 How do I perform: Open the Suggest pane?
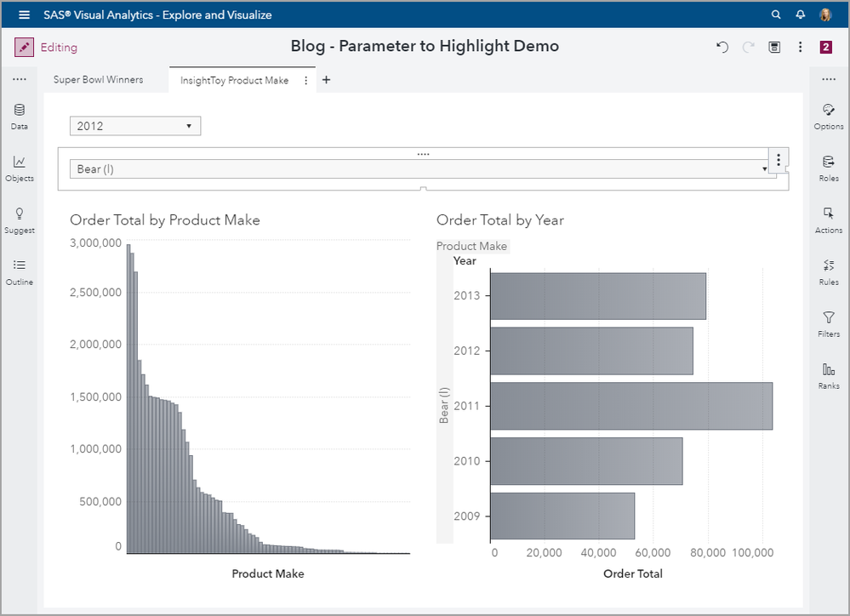(20, 220)
